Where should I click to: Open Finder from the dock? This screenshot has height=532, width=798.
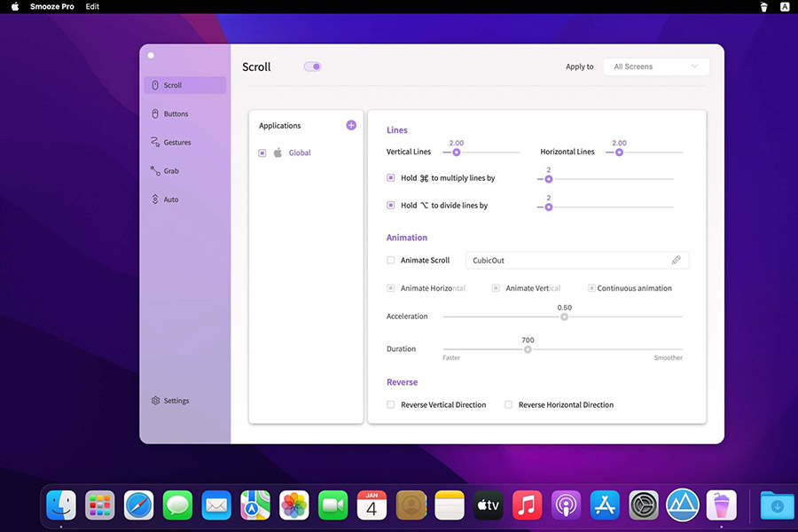(61, 505)
